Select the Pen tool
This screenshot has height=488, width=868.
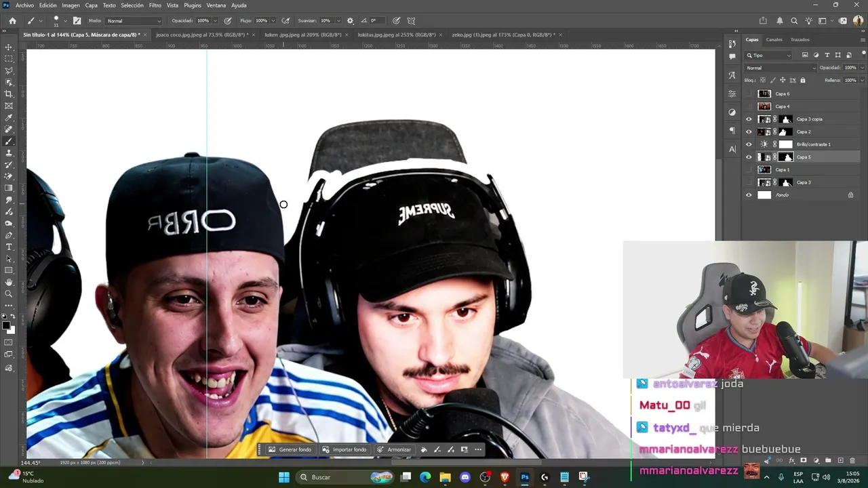tap(9, 235)
